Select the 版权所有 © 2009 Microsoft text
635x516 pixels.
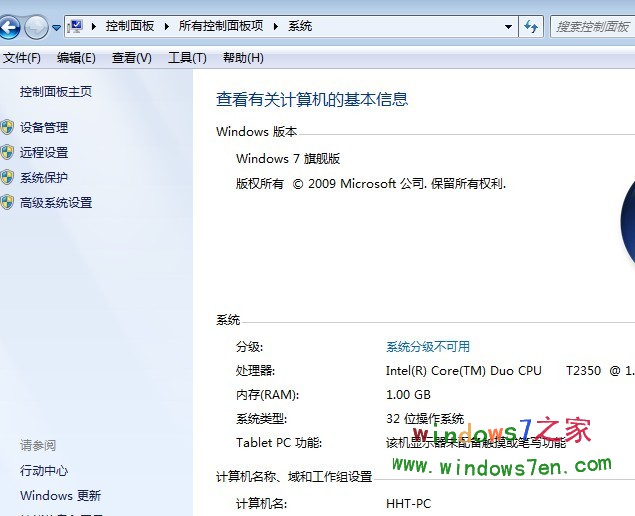pos(316,183)
